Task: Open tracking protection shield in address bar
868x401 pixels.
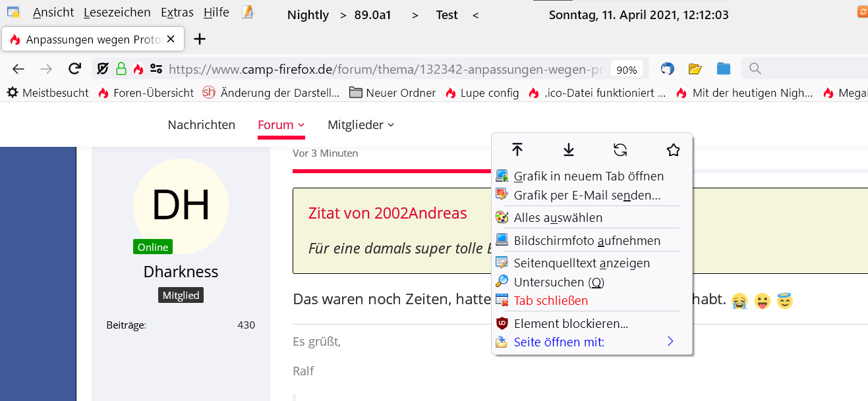Action: (102, 68)
